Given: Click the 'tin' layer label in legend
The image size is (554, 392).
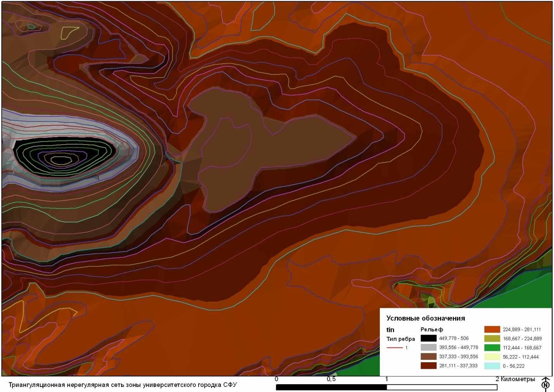Looking at the screenshot, I should (x=390, y=330).
